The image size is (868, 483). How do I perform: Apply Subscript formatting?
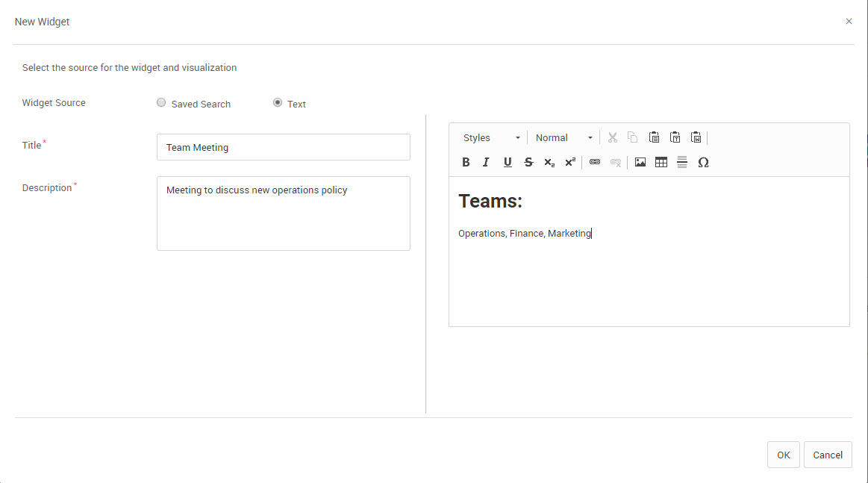[549, 162]
